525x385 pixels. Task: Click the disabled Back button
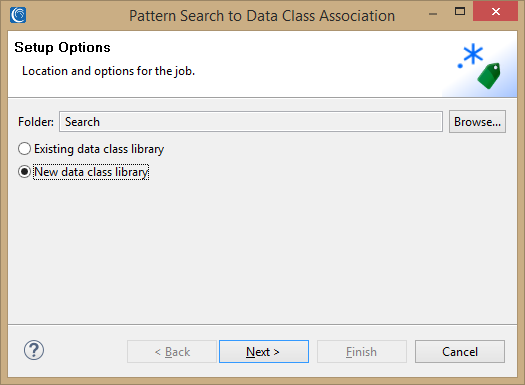(x=172, y=352)
